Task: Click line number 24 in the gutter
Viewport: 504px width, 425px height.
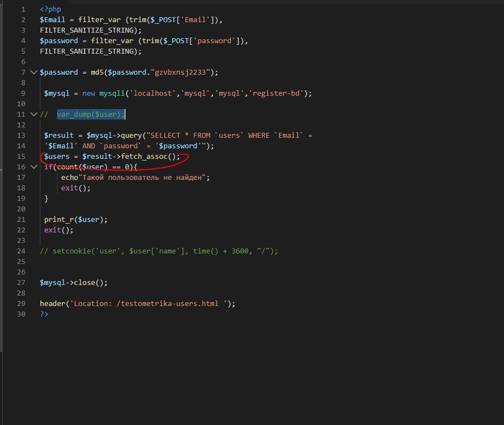Action: point(21,251)
